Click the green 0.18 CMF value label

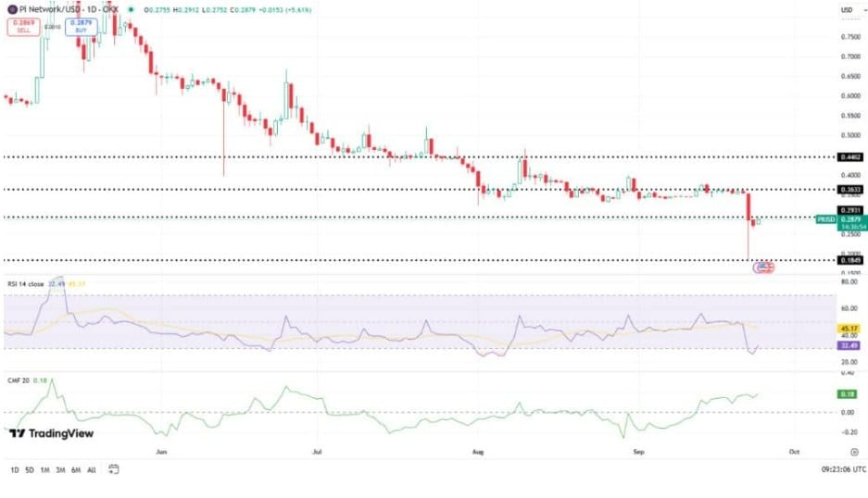848,394
